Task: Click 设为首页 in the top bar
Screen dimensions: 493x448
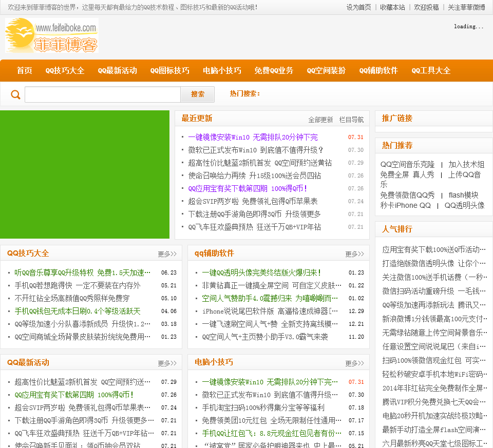Action: point(358,7)
